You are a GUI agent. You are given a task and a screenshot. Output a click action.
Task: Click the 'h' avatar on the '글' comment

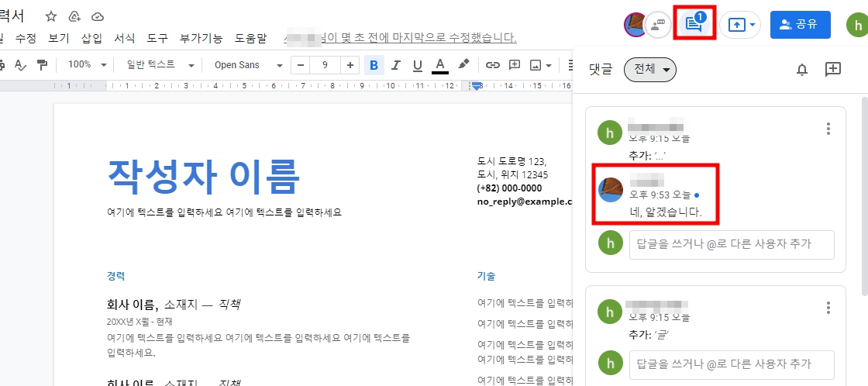coord(609,312)
